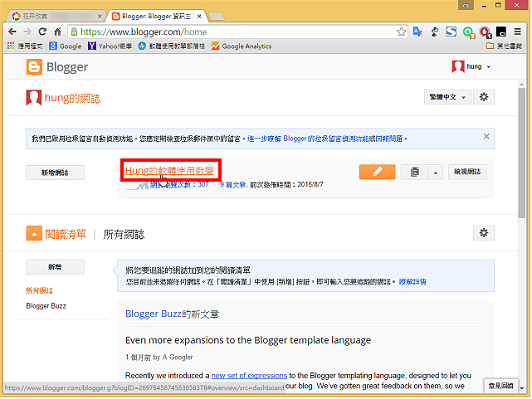532x399 pixels.
Task: Open the Yahoo bookmark
Action: (110, 46)
